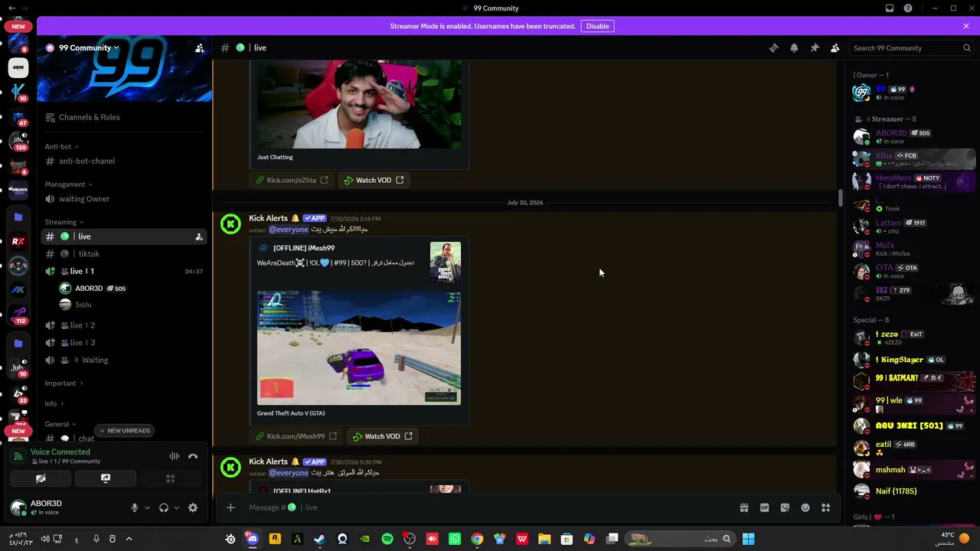Open the GIF picker
This screenshot has height=551, width=980.
click(x=764, y=507)
